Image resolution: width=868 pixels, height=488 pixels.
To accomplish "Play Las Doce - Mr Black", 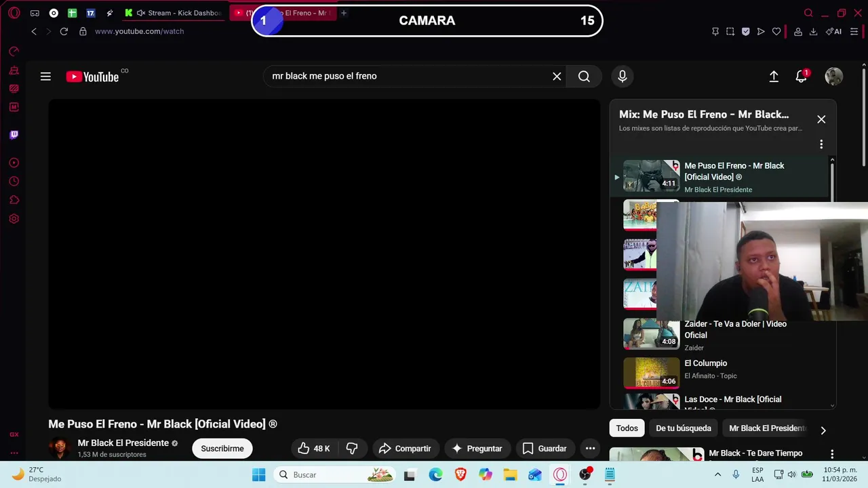I will (719, 401).
